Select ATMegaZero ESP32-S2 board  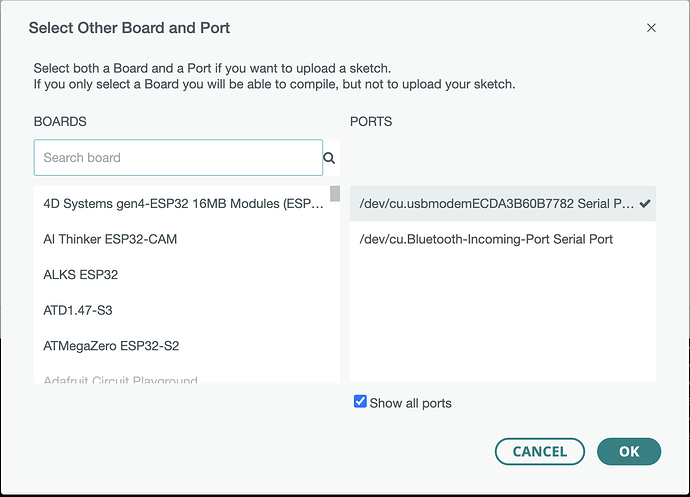click(x=111, y=346)
